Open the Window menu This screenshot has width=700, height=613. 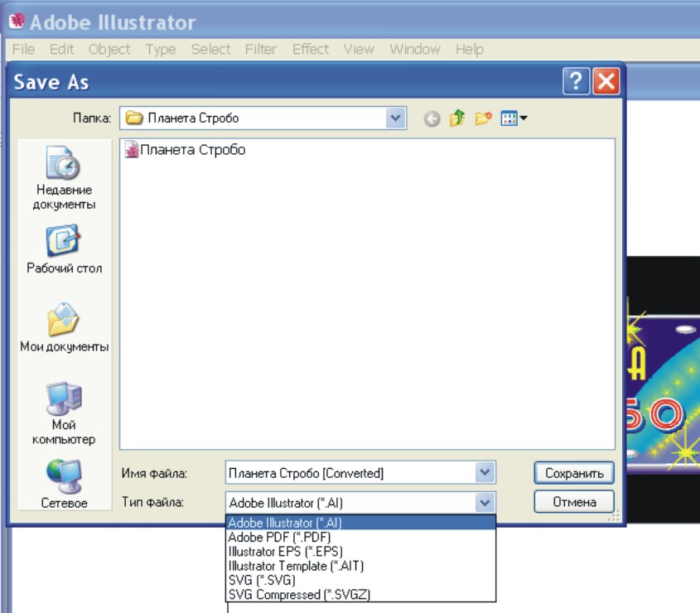click(x=415, y=49)
